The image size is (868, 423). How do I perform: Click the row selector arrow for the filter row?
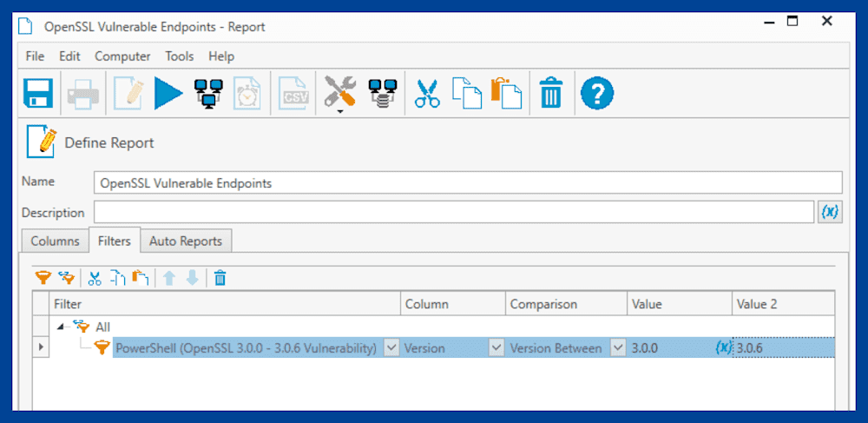pos(41,347)
